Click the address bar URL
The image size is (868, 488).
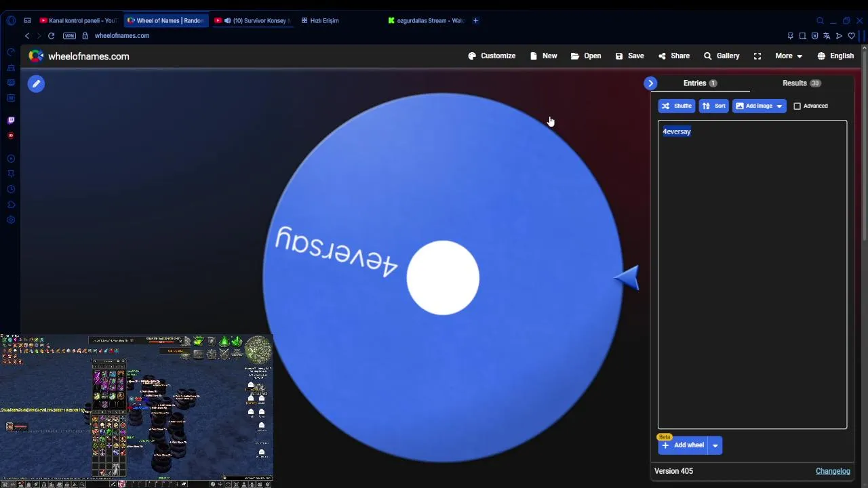pyautogui.click(x=122, y=36)
